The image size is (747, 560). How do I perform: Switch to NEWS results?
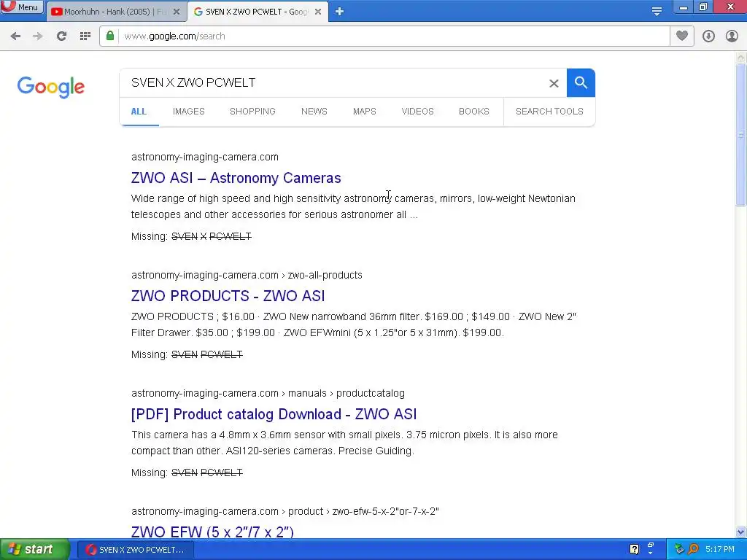314,112
